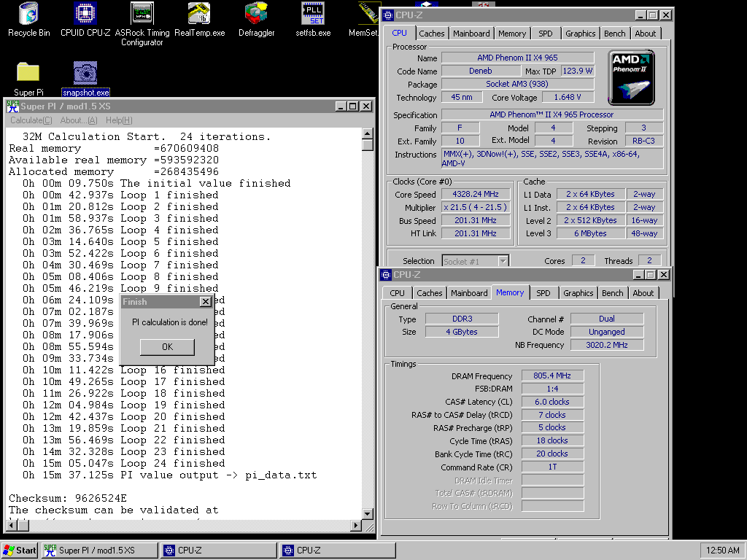The height and width of the screenshot is (560, 747).
Task: Select Memory tab in lower CPU-Z window
Action: pyautogui.click(x=510, y=292)
